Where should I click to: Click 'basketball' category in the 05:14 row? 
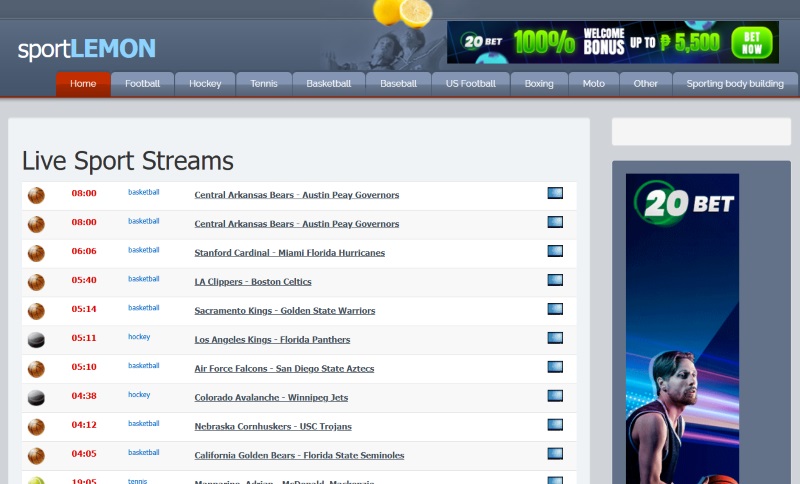click(143, 308)
